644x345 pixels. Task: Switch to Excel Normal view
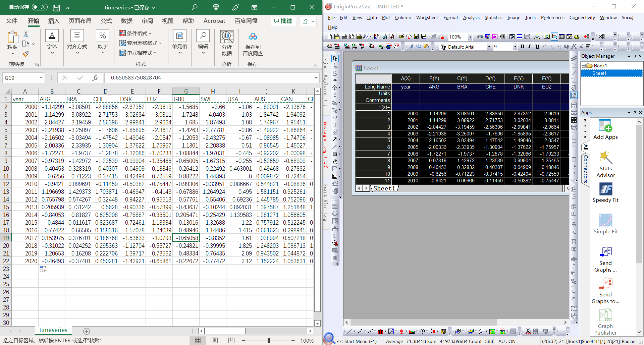(198, 341)
